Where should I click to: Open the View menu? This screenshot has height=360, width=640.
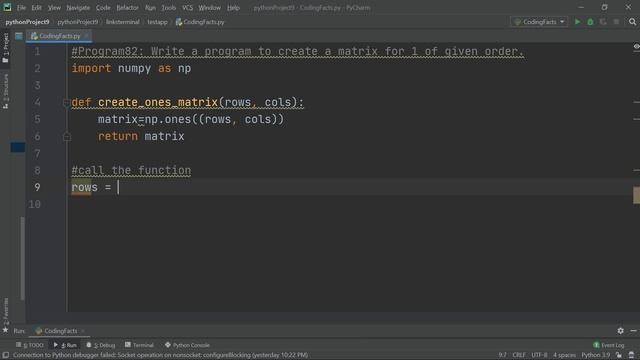tap(54, 7)
